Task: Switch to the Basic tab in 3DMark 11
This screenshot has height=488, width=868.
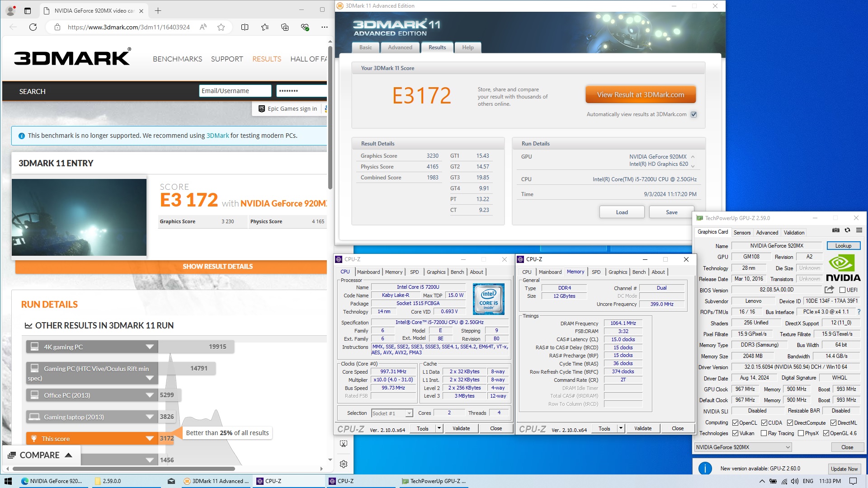Action: (366, 47)
